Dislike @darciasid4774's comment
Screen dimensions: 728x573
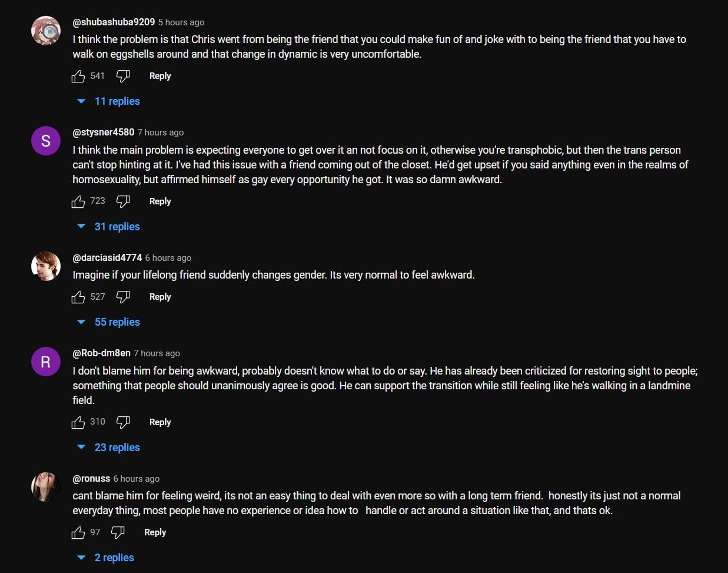(x=123, y=296)
